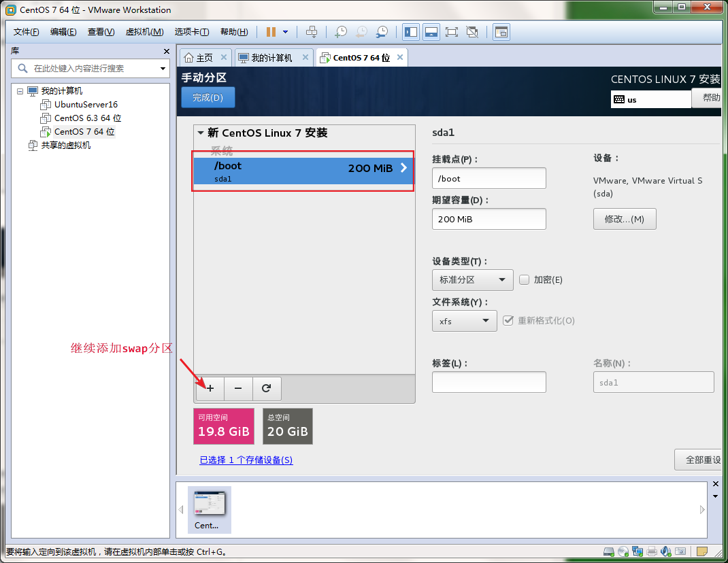
Task: Click the 标签(L) label input field
Action: coord(489,382)
